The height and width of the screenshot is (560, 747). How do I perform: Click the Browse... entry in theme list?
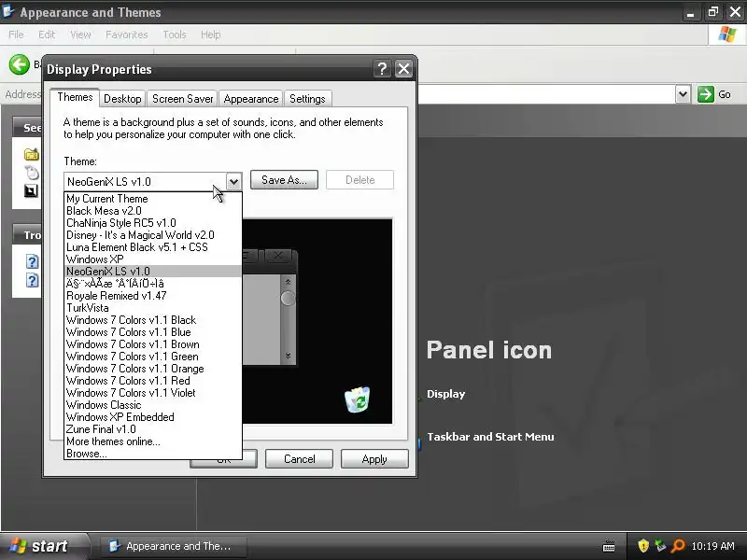[x=152, y=454]
